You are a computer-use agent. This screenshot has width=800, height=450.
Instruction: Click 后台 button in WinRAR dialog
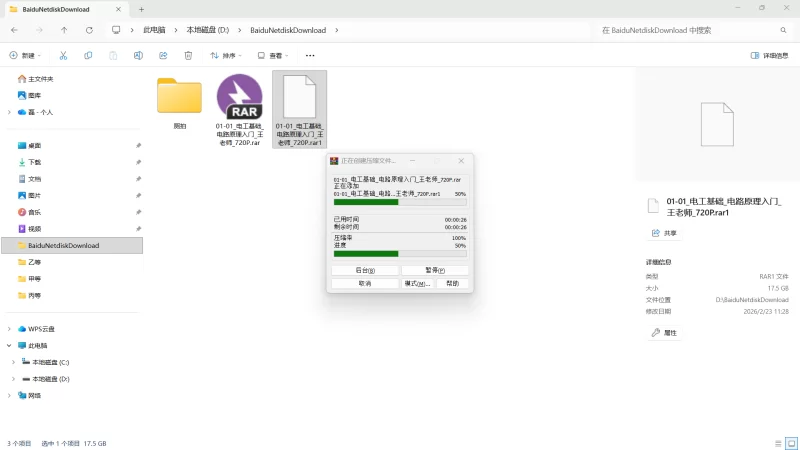(365, 270)
